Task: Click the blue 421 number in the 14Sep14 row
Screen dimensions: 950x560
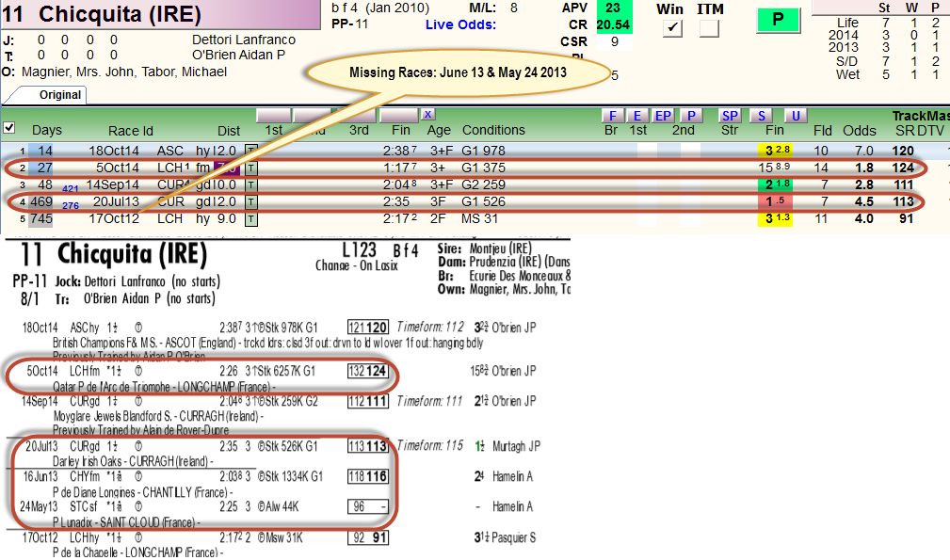Action: pyautogui.click(x=71, y=189)
